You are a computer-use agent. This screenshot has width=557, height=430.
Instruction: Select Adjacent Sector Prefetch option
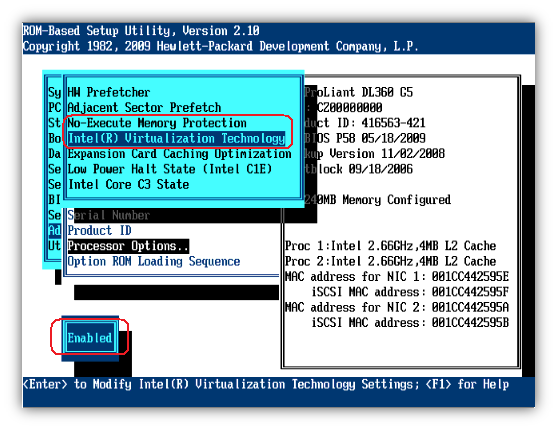[x=144, y=108]
